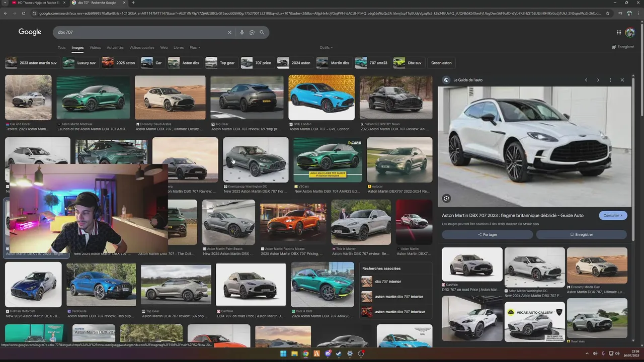Bookmark this page with the star icon
Screen dimensions: 644x362
tap(608, 13)
